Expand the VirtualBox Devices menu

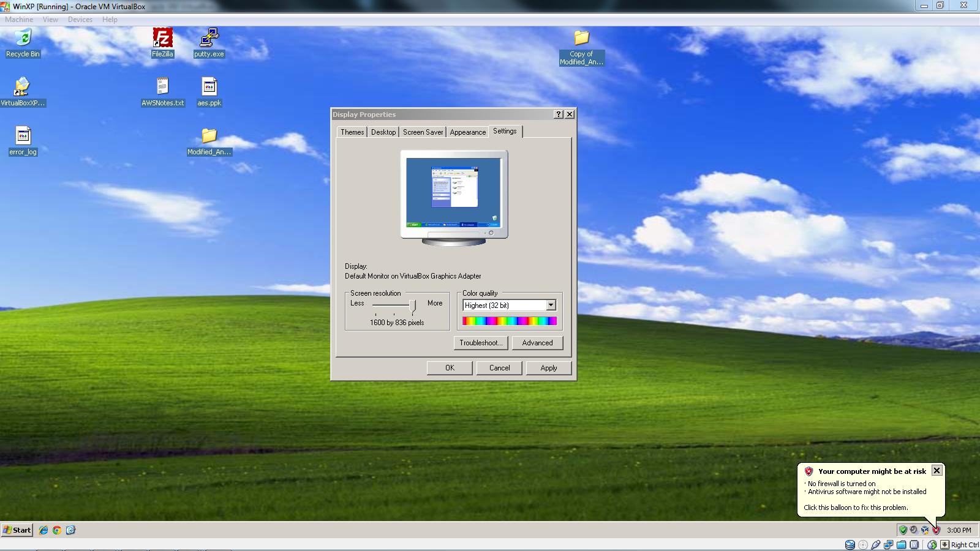click(x=80, y=19)
